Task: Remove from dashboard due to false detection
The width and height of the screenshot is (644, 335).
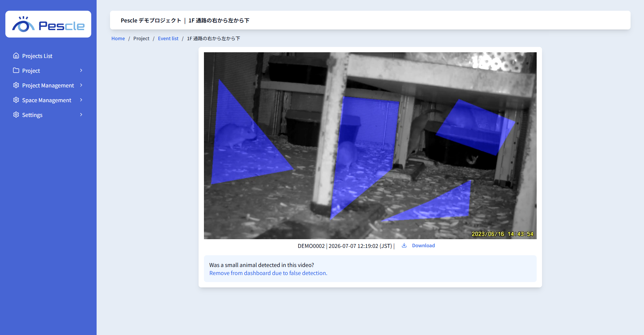Action: pyautogui.click(x=268, y=273)
